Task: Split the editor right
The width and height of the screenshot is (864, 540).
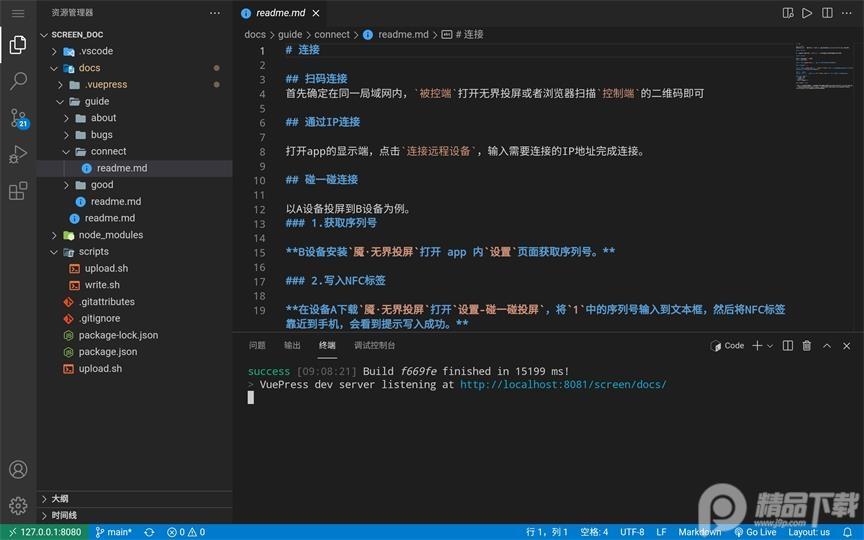Action: (x=826, y=13)
